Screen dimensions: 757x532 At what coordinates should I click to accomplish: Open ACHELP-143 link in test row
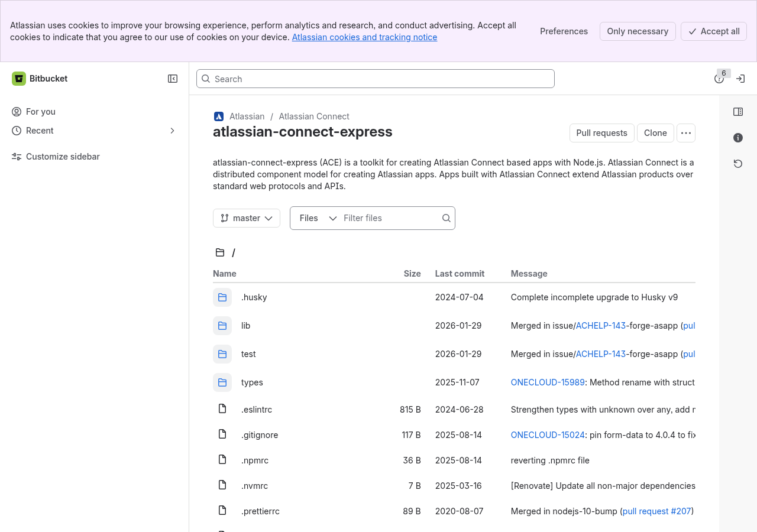[x=601, y=354]
